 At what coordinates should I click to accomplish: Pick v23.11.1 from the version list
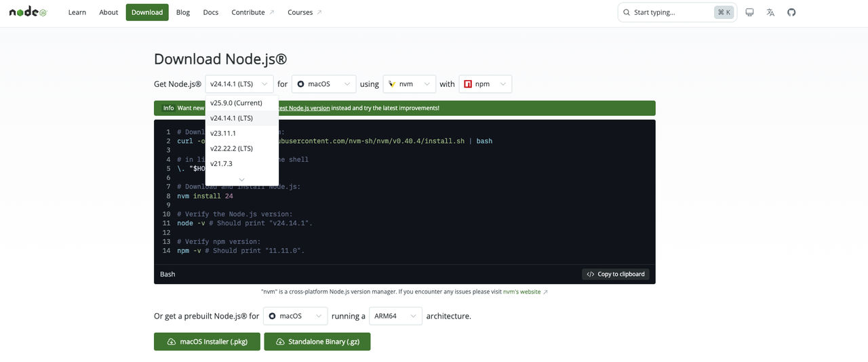pyautogui.click(x=223, y=134)
